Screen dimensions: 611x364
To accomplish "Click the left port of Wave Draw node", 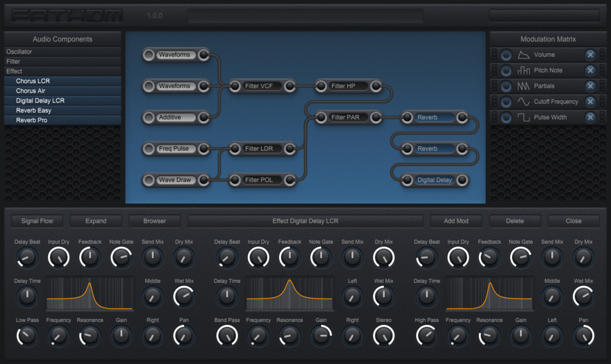I will (148, 180).
